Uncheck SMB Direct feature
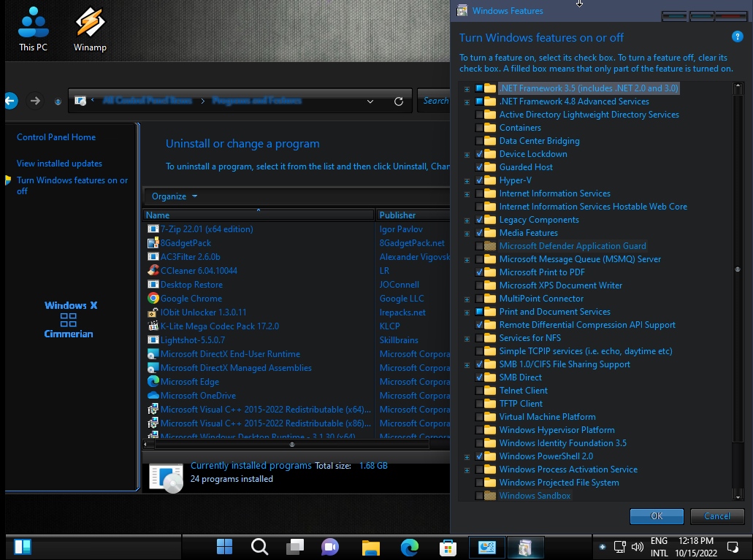Viewport: 753px width, 560px height. (479, 377)
